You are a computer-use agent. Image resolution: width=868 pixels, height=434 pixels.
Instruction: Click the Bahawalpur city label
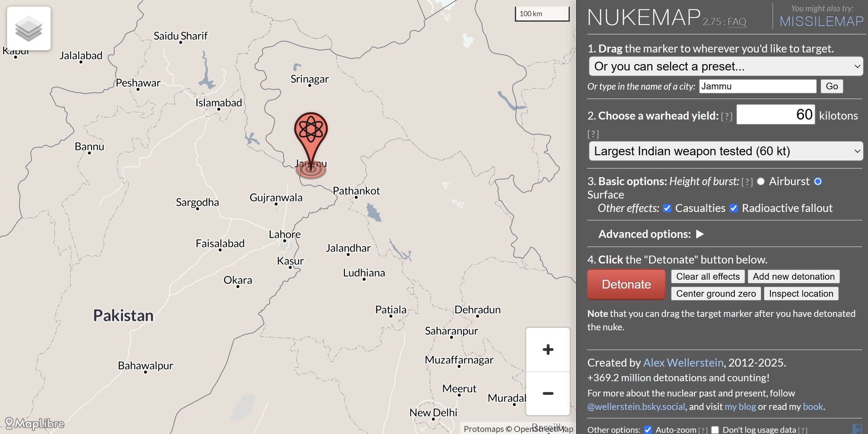145,366
